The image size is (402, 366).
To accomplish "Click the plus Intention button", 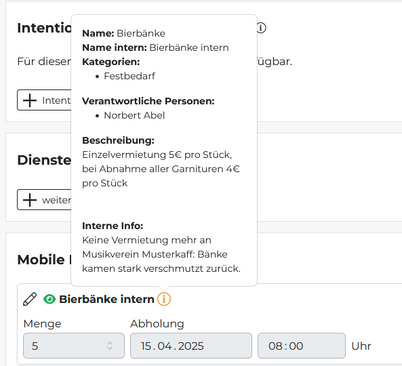I will pos(44,100).
